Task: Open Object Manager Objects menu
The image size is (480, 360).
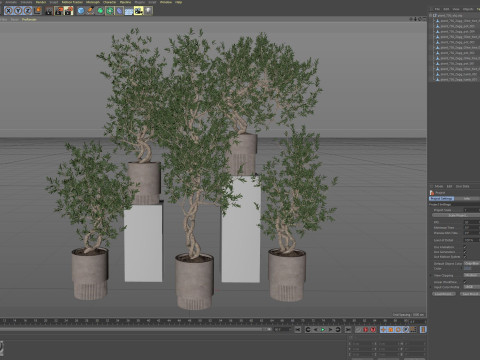Action: tap(468, 9)
